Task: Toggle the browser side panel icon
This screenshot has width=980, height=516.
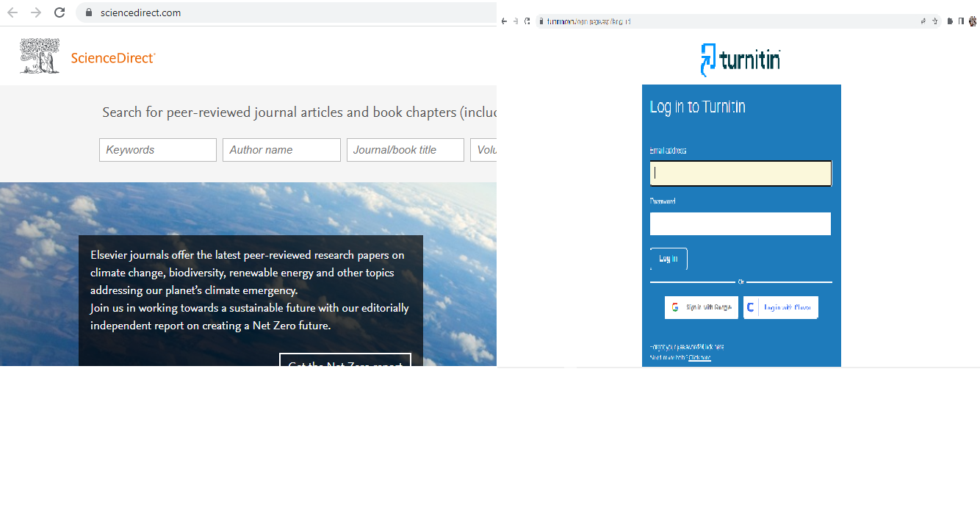Action: tap(961, 21)
